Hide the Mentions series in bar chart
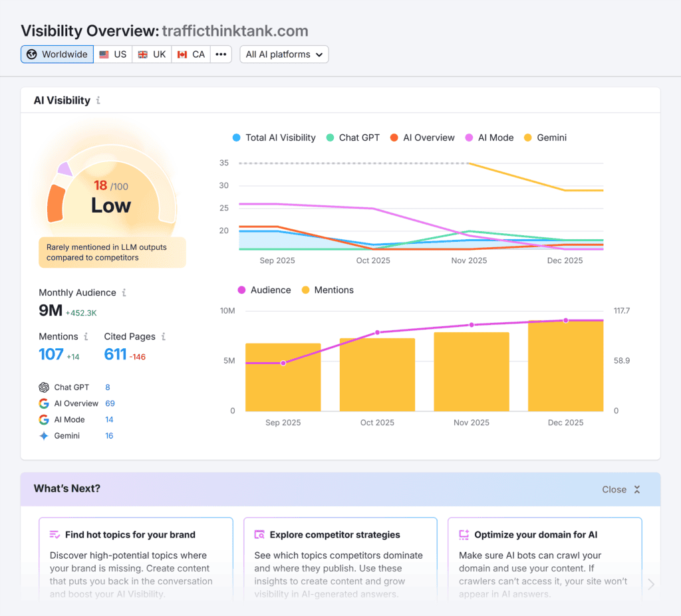Viewport: 681px width, 616px height. 327,290
